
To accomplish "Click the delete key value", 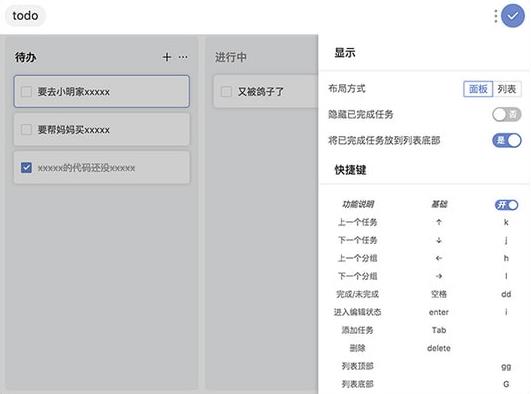I will [439, 348].
